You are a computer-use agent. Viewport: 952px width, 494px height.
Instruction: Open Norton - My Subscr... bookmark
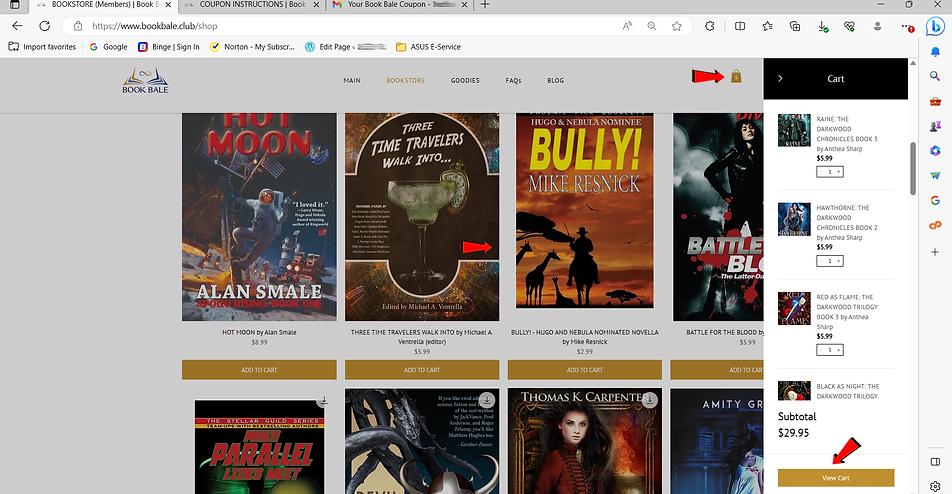253,47
